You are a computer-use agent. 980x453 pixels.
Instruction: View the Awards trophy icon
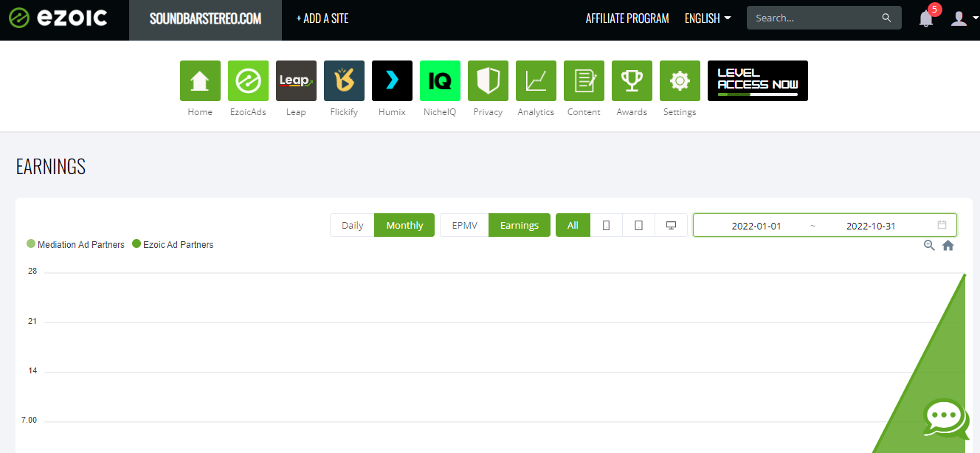coord(632,80)
